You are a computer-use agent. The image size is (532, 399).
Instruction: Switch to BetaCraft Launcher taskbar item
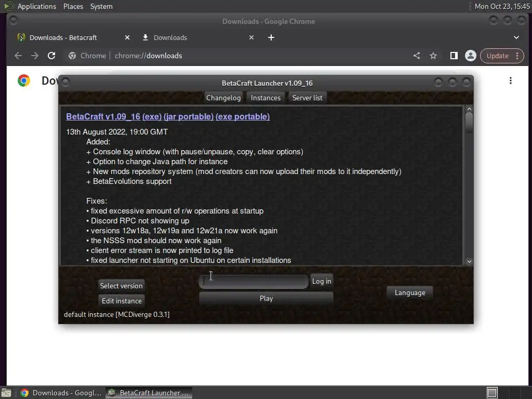coord(149,393)
